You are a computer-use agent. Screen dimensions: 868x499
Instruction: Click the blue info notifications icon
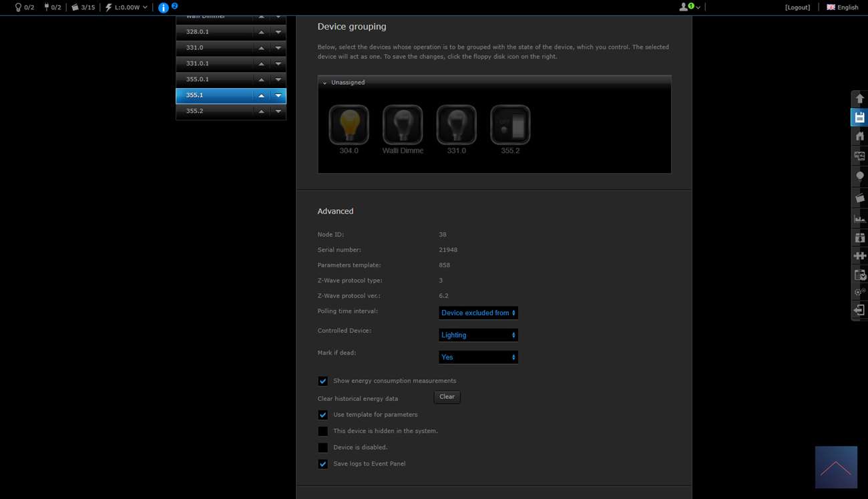(x=164, y=7)
